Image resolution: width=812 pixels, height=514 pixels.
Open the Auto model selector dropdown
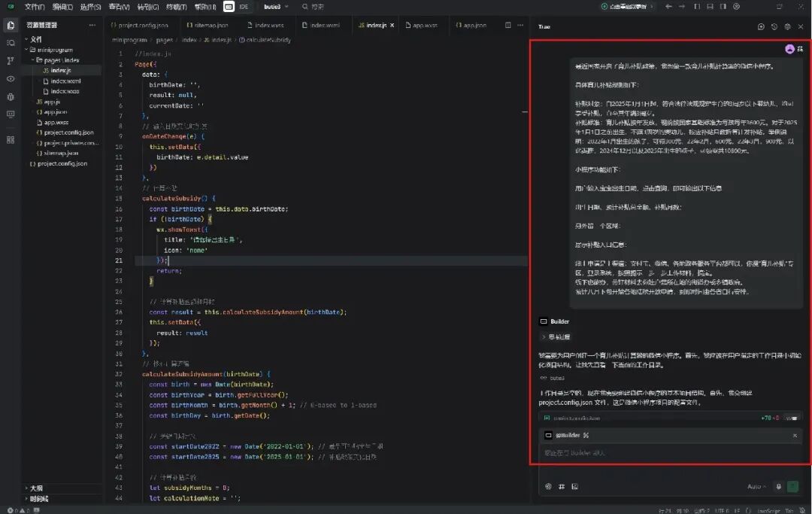[x=756, y=487]
